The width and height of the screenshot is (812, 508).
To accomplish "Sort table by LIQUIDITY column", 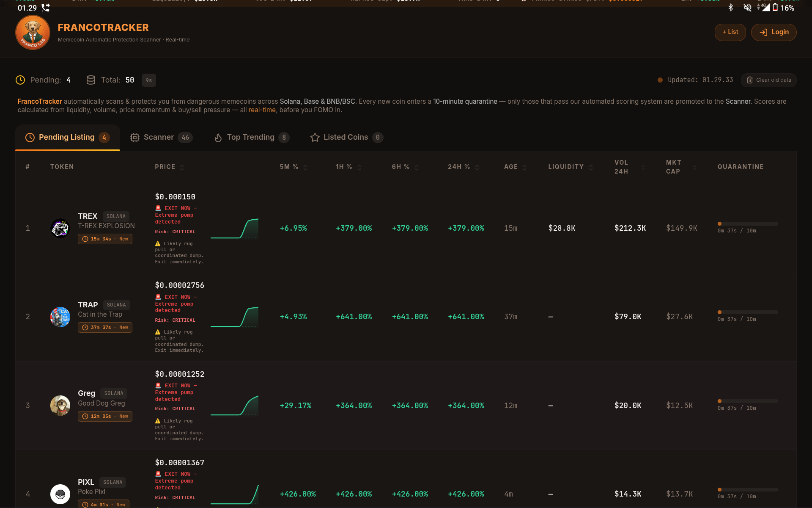I will [x=571, y=167].
